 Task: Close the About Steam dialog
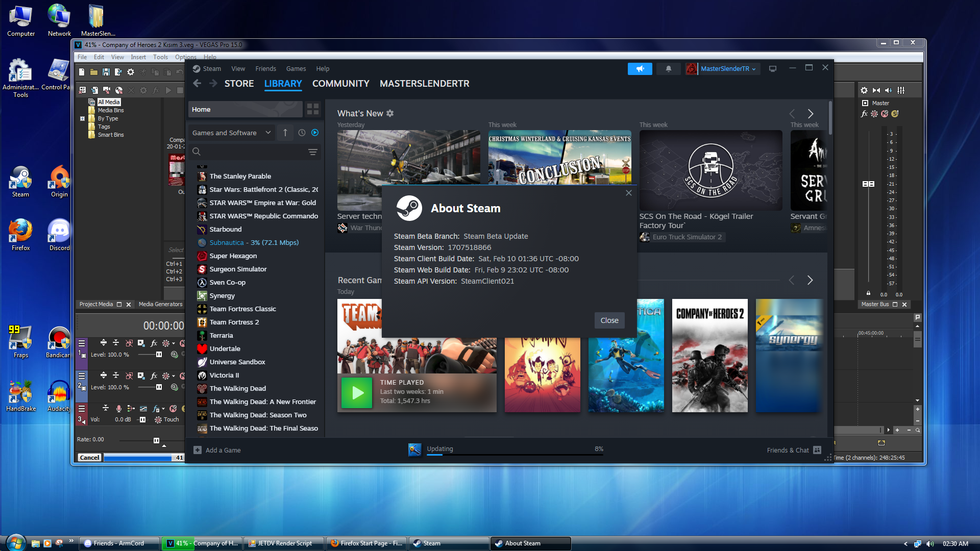(x=609, y=320)
